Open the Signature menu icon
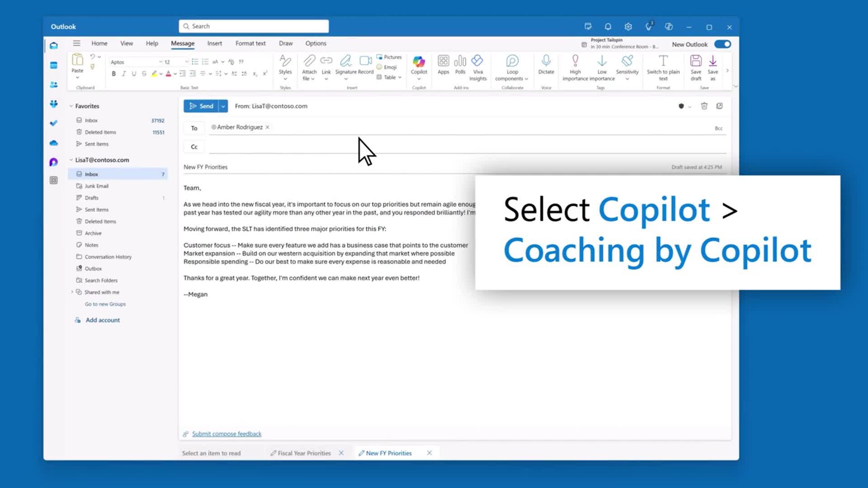 point(346,61)
